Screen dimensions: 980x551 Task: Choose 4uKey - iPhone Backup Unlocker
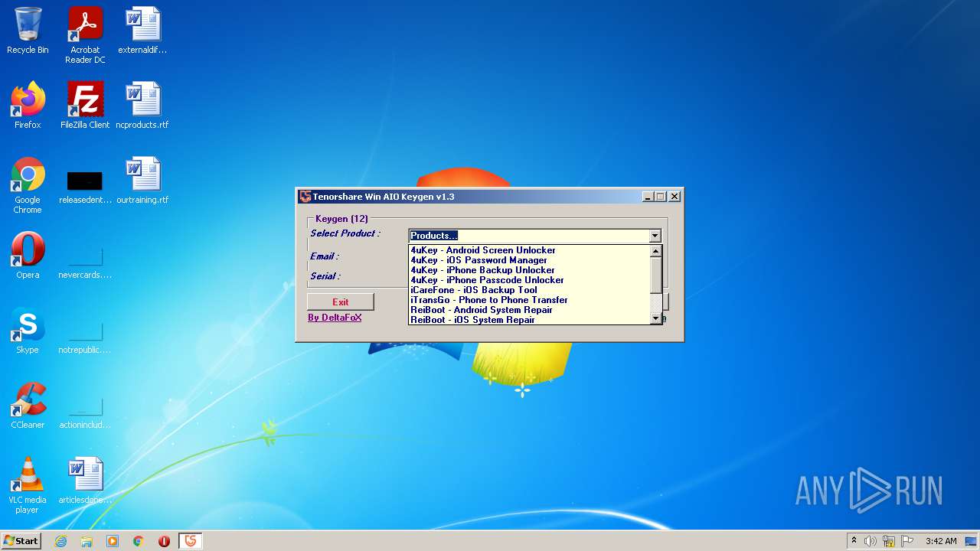click(x=530, y=270)
